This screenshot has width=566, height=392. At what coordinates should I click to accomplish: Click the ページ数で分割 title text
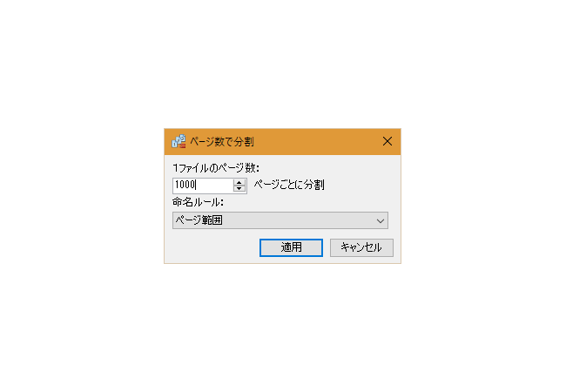click(x=222, y=141)
